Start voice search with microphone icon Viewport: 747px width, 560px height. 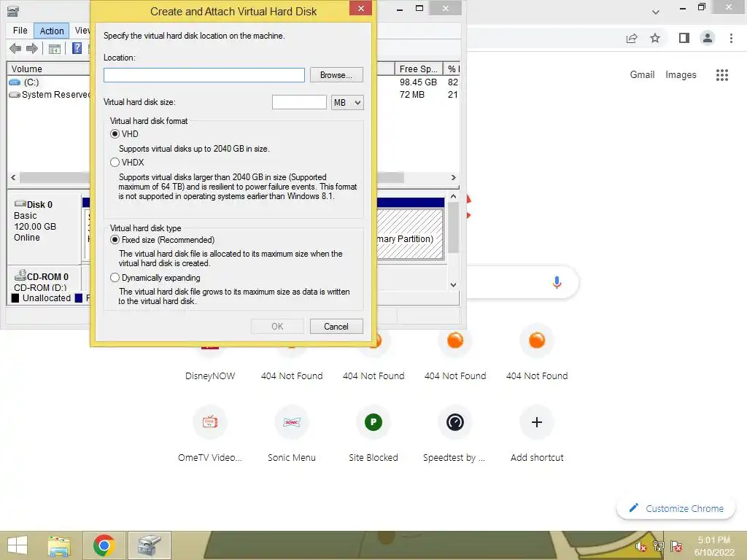pos(557,282)
